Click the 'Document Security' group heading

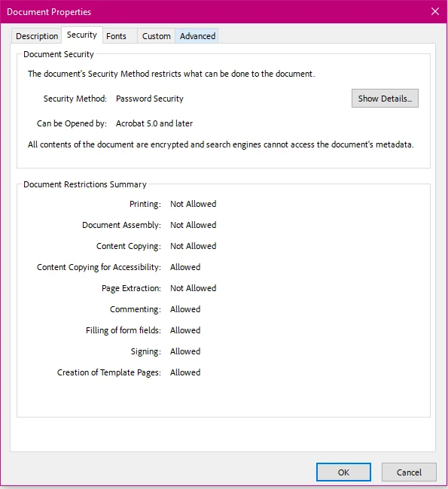click(x=59, y=54)
